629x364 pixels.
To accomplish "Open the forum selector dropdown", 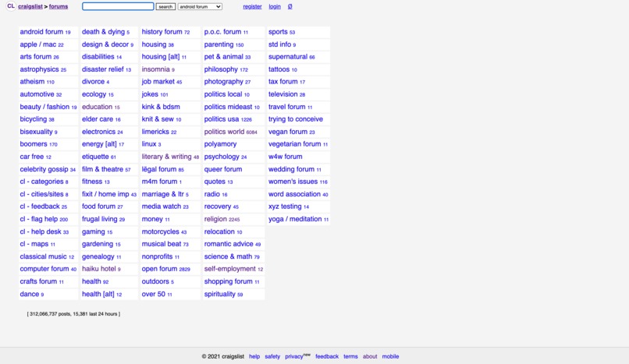I will (200, 6).
